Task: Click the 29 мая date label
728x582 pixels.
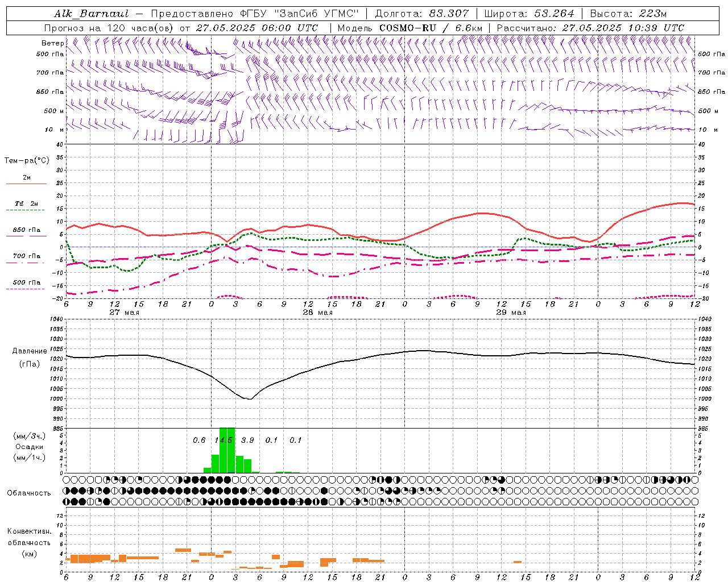Action: coord(511,313)
